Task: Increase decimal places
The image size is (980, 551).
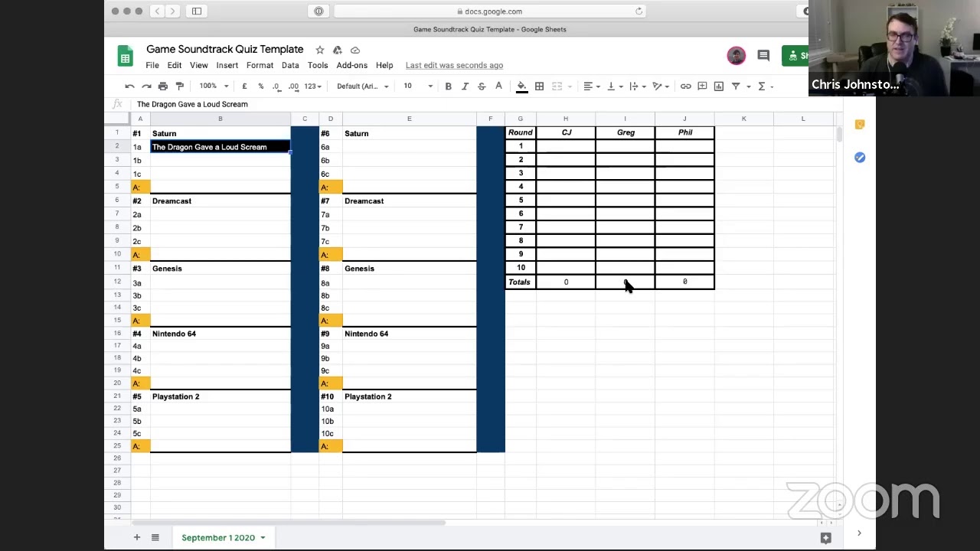Action: pyautogui.click(x=293, y=86)
